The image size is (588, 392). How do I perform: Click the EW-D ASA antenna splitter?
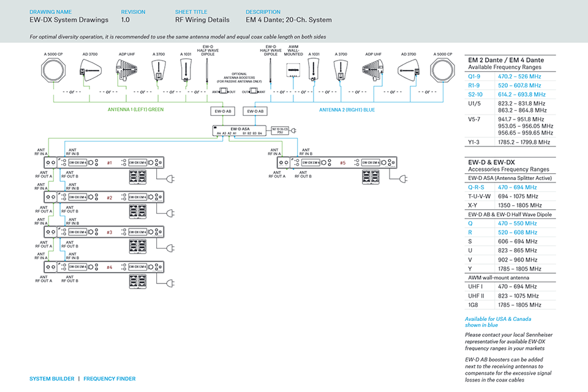click(x=239, y=130)
